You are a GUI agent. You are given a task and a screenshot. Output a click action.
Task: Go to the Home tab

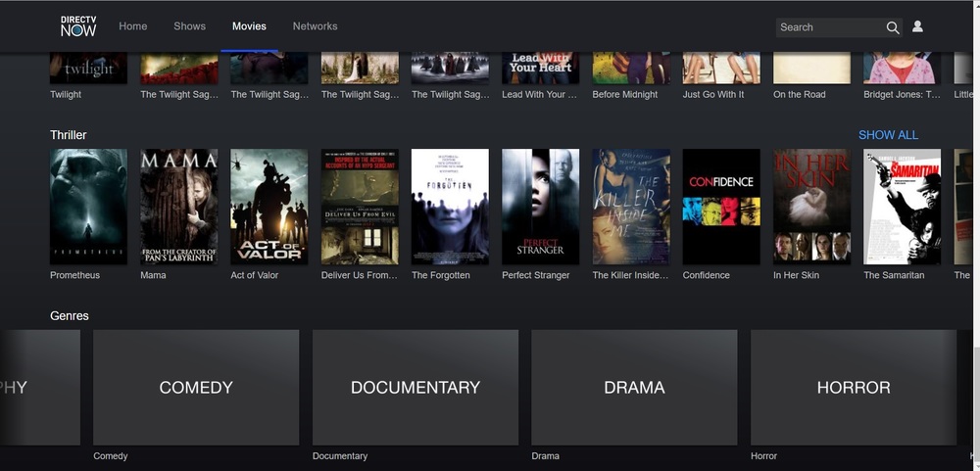tap(133, 26)
